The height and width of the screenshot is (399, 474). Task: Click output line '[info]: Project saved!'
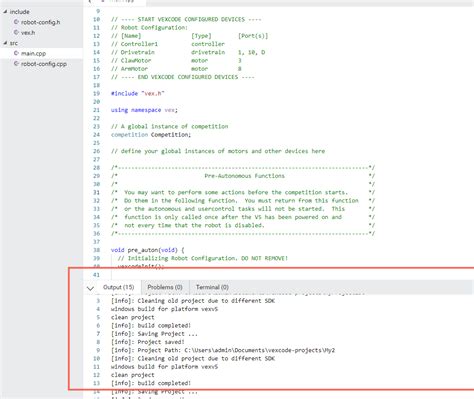pos(148,342)
